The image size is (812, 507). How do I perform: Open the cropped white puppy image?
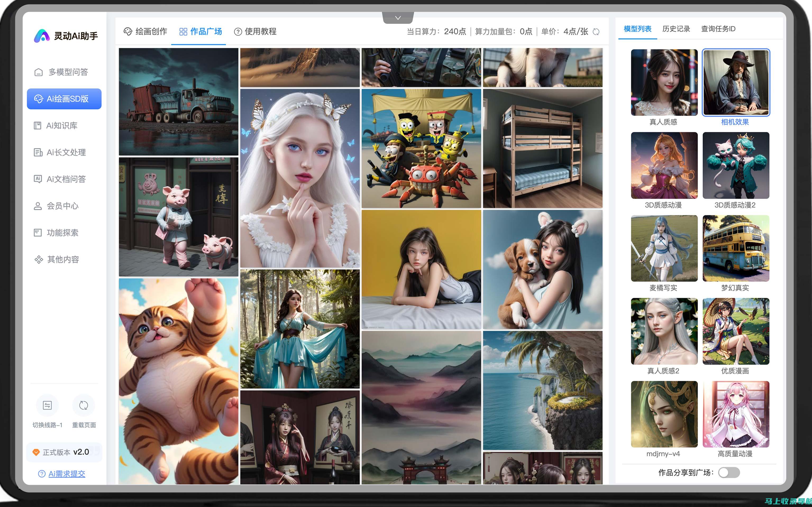click(543, 67)
